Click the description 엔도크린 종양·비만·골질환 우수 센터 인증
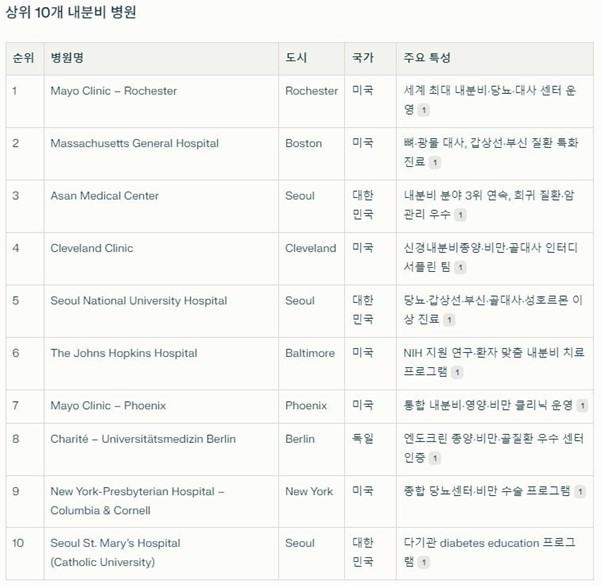601x585 pixels. 493,448
